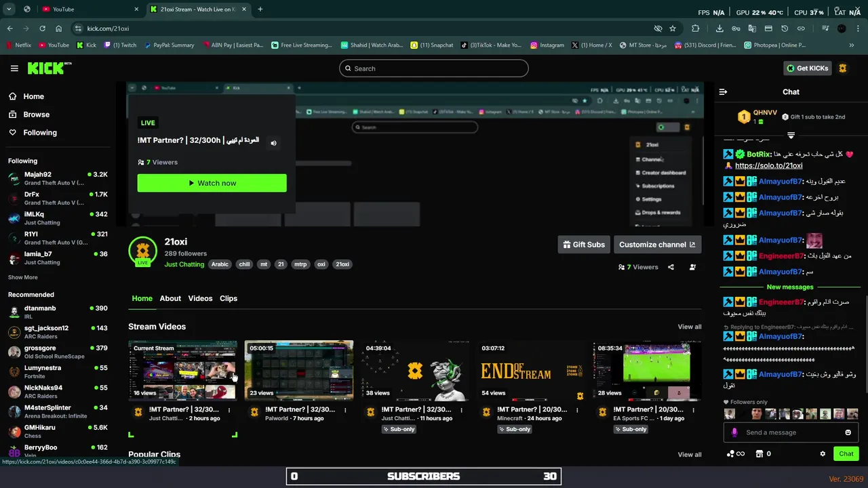
Task: Show more bookmarks chevron
Action: coord(852,45)
